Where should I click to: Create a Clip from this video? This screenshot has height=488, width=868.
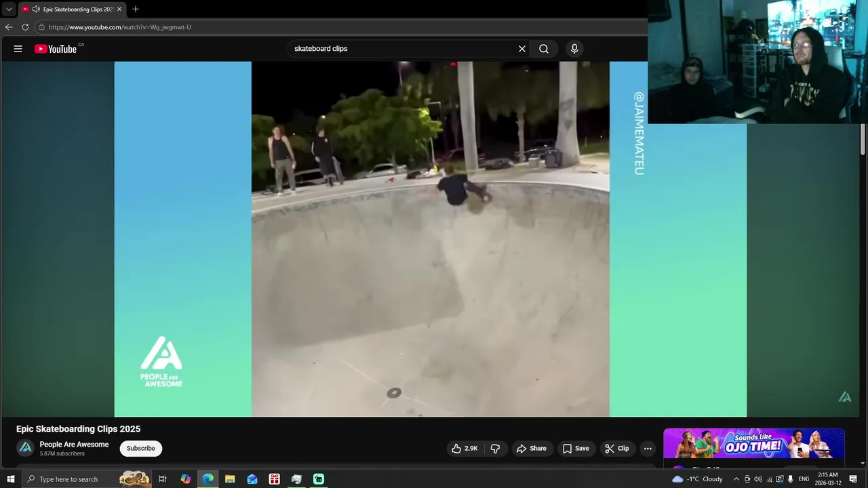pyautogui.click(x=617, y=448)
